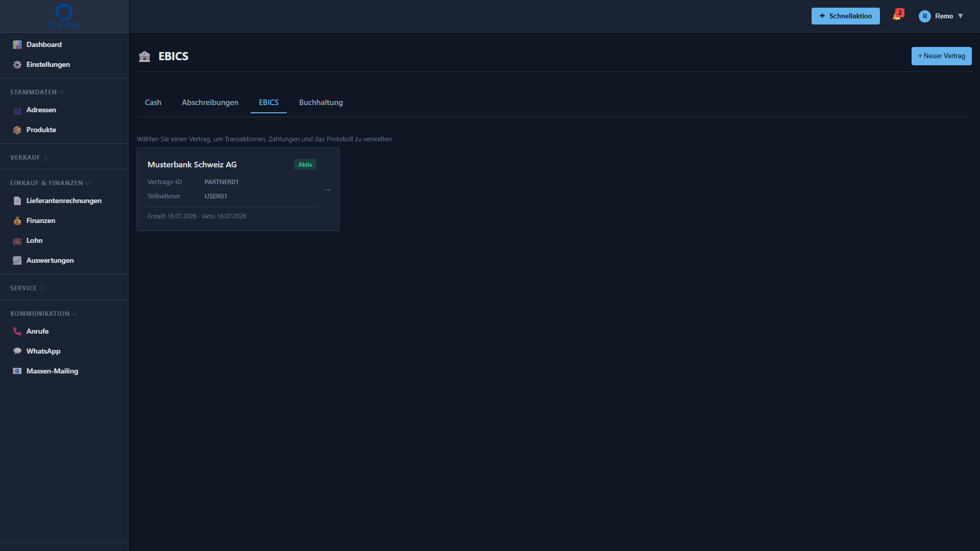980x551 pixels.
Task: Click the Anrufe phone icon
Action: click(x=17, y=332)
